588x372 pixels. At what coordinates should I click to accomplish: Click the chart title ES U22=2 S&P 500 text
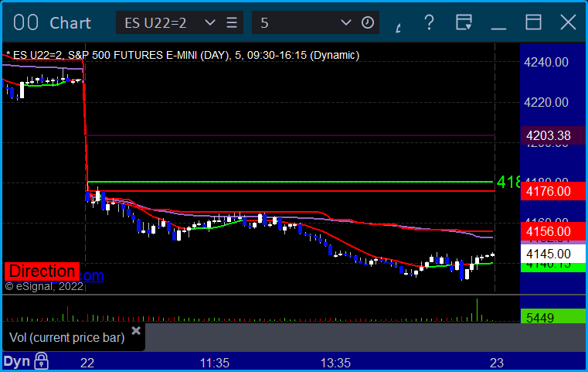(x=183, y=55)
